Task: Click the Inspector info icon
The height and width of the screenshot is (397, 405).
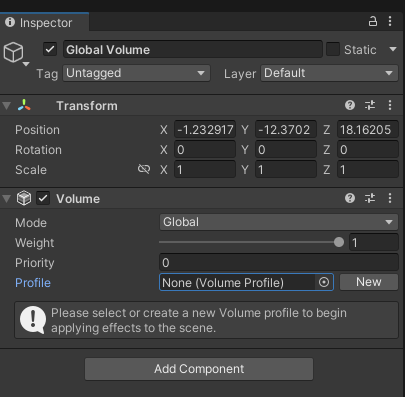Action: coord(10,22)
